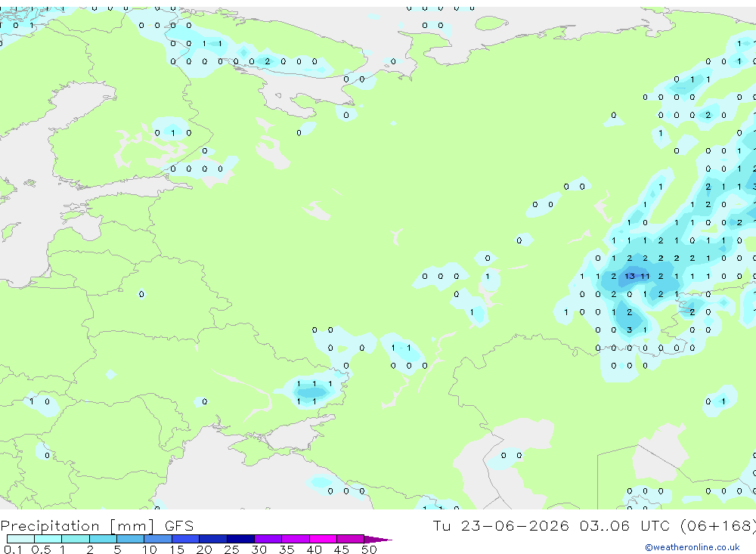Click the above-50 mm legend arrow tip
756x554 pixels.
[379, 540]
